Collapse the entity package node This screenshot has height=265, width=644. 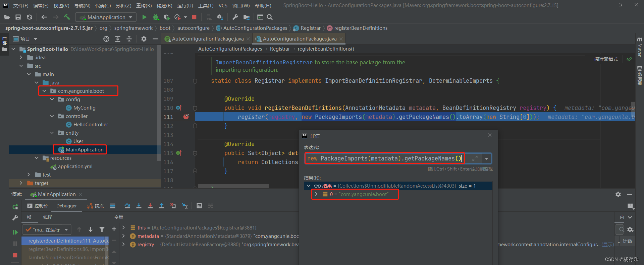(x=52, y=133)
